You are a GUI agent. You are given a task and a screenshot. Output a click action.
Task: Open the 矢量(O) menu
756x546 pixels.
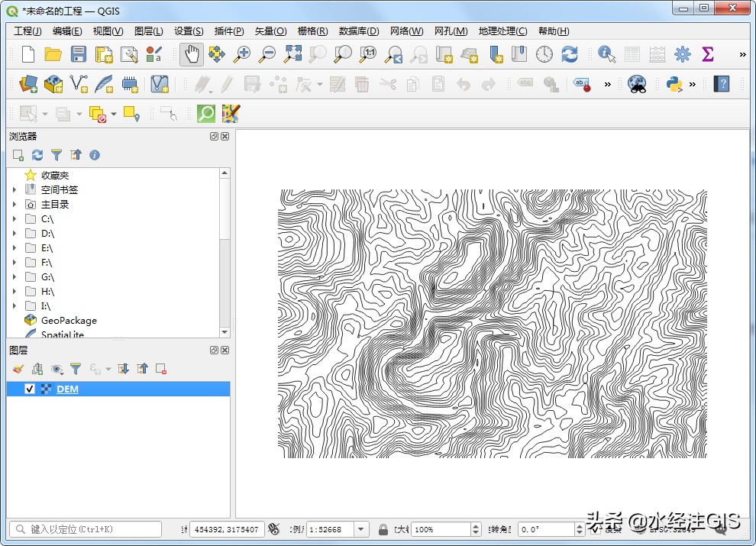tap(270, 31)
